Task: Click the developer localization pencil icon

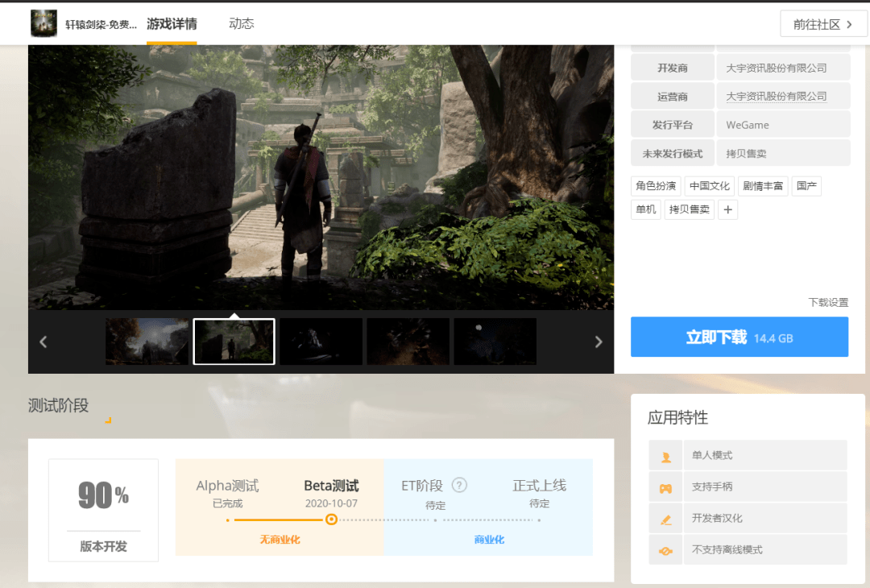Action: [666, 520]
